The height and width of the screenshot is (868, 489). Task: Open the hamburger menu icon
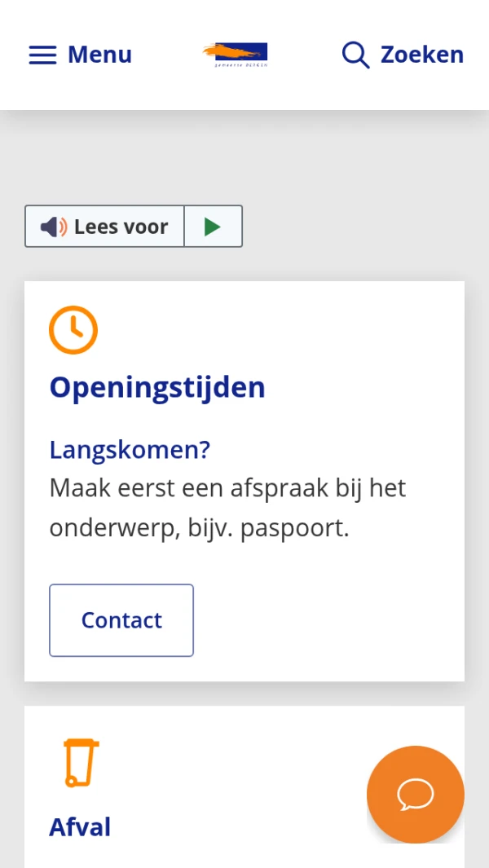pos(42,55)
